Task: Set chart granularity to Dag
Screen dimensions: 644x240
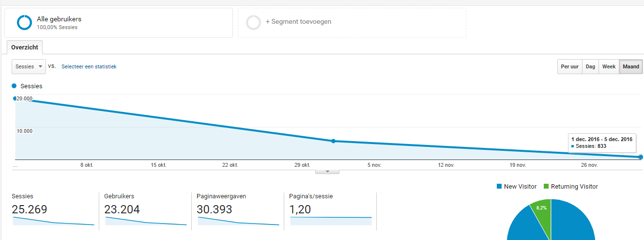Action: [590, 66]
